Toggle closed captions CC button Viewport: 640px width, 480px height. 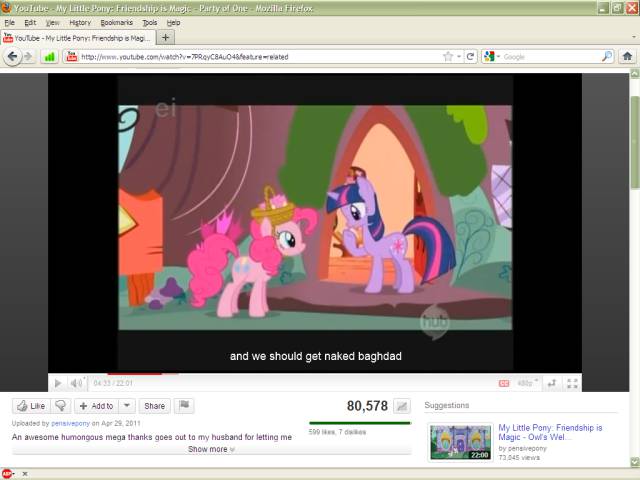[504, 383]
